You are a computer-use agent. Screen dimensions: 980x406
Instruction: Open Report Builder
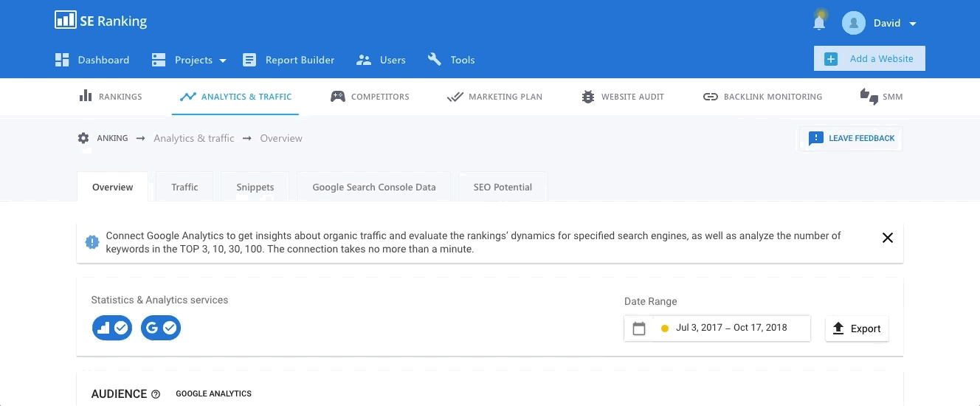[289, 60]
